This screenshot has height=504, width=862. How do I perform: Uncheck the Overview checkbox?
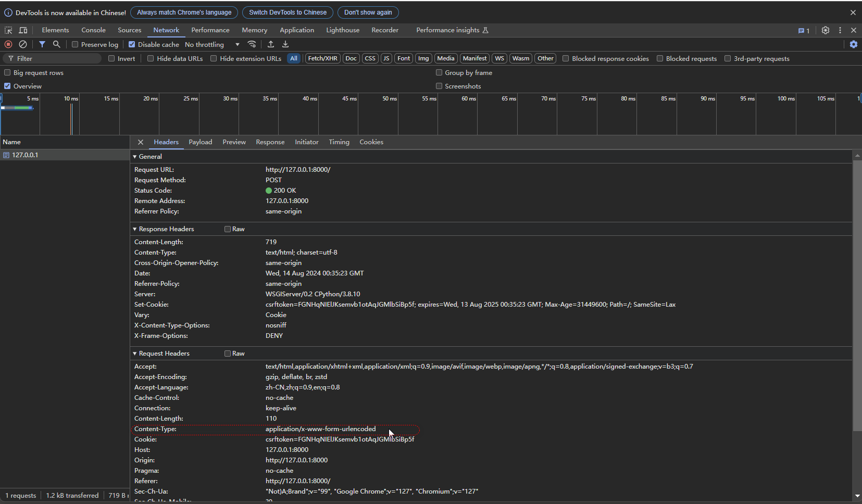point(7,86)
